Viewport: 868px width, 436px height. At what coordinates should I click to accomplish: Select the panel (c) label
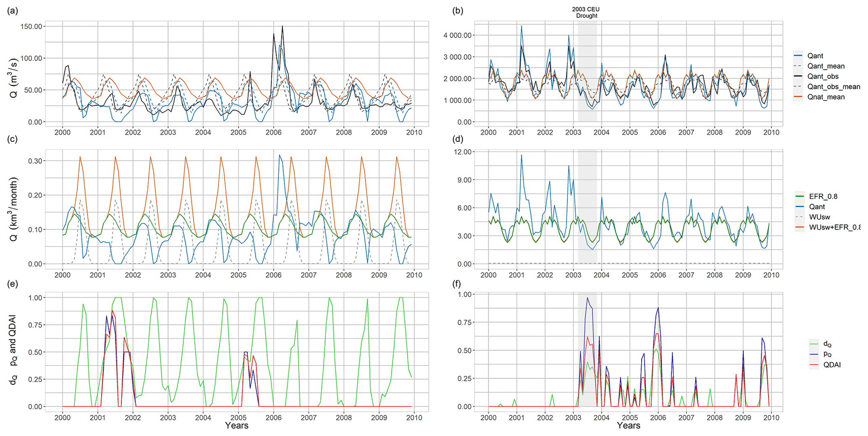13,139
